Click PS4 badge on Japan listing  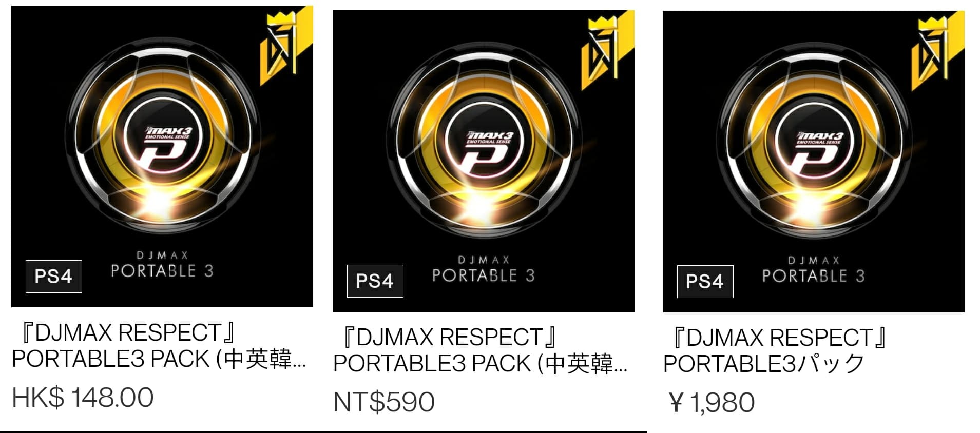pyautogui.click(x=705, y=282)
